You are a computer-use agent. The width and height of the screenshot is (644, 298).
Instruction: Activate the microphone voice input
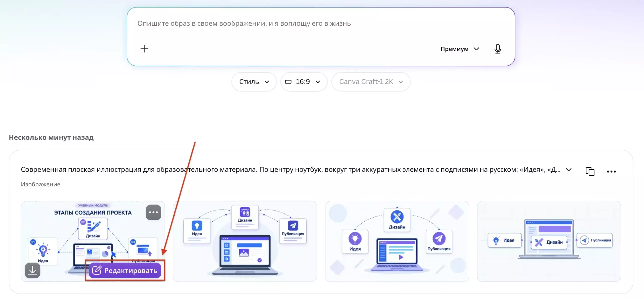pos(498,49)
